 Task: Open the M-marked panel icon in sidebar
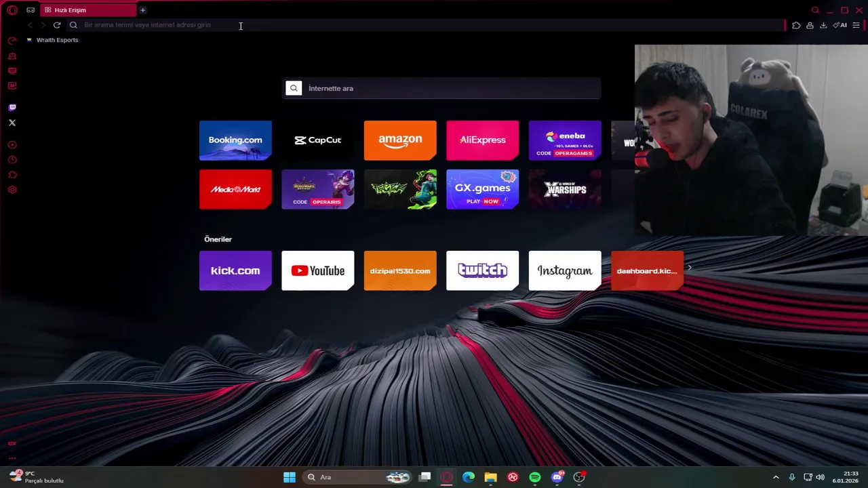pos(12,86)
